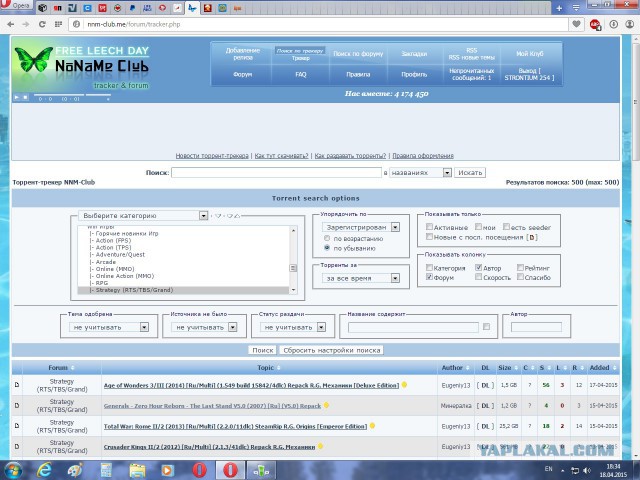
Task: Enable the мои checkbox
Action: [478, 227]
